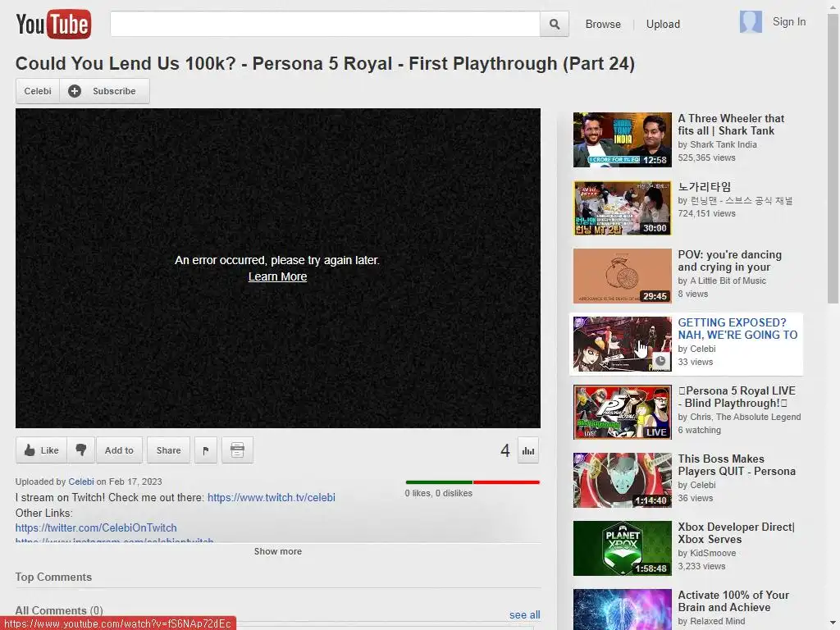The width and height of the screenshot is (840, 630).
Task: Click the Sign In link
Action: click(x=788, y=22)
